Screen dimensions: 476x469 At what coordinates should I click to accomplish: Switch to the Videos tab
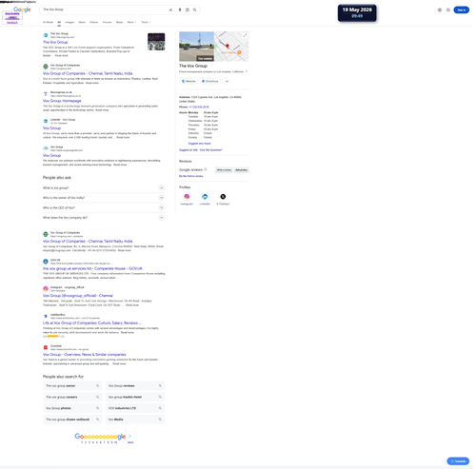[94, 22]
